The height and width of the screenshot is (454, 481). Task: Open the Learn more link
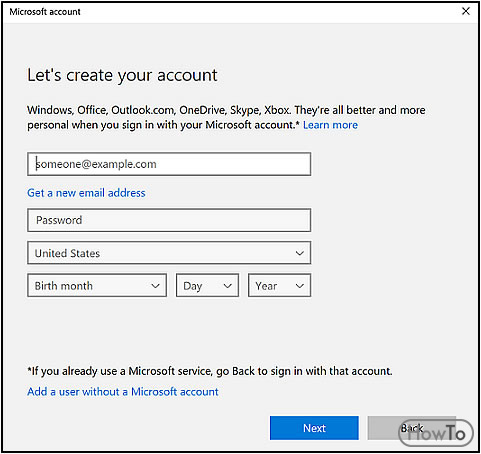[x=330, y=125]
